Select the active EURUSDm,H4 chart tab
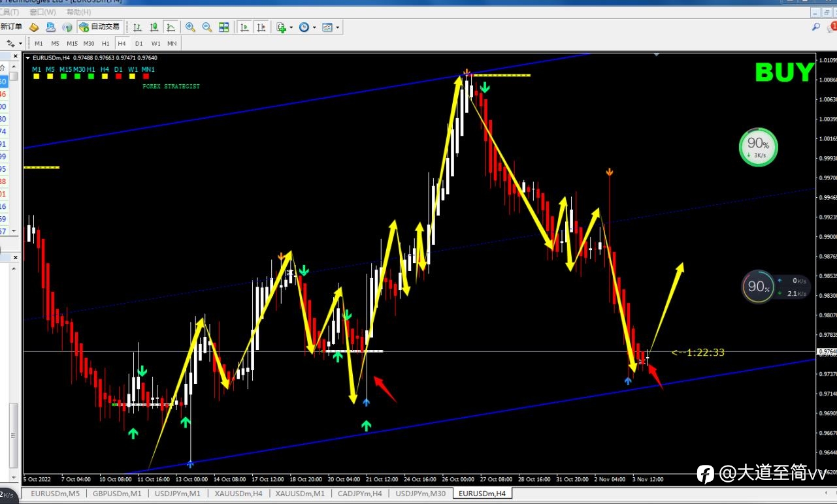Screen dimensions: 837x504 coord(482,494)
